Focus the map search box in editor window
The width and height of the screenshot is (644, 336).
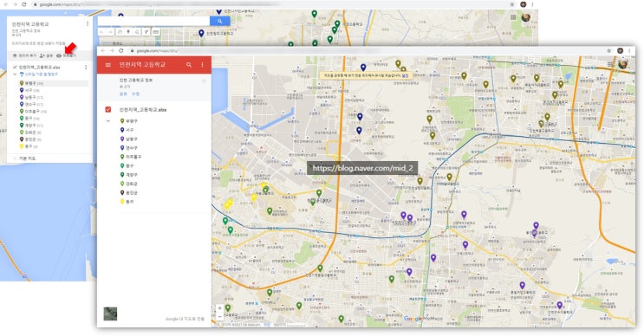[x=153, y=22]
